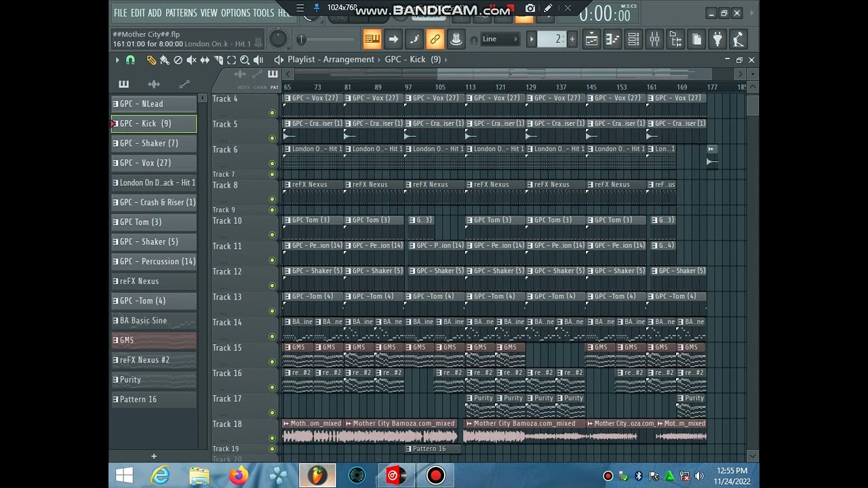The image size is (868, 488).
Task: Add a new pattern with plus button
Action: point(572,39)
